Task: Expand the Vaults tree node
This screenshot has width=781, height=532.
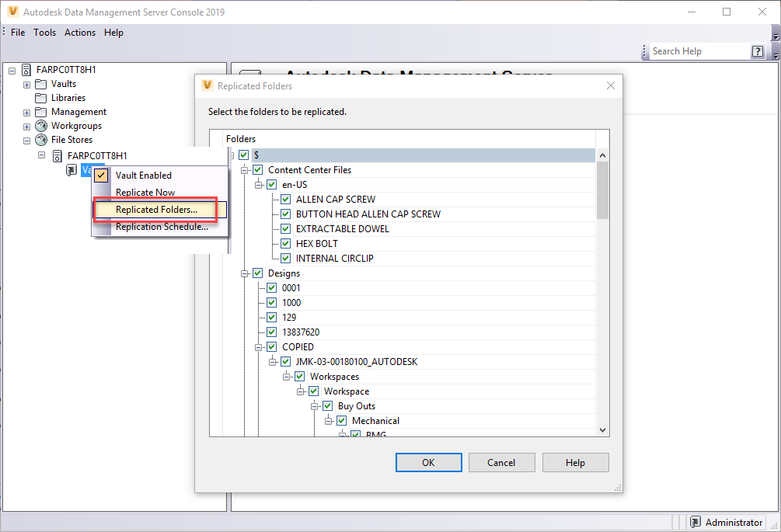Action: click(x=26, y=83)
